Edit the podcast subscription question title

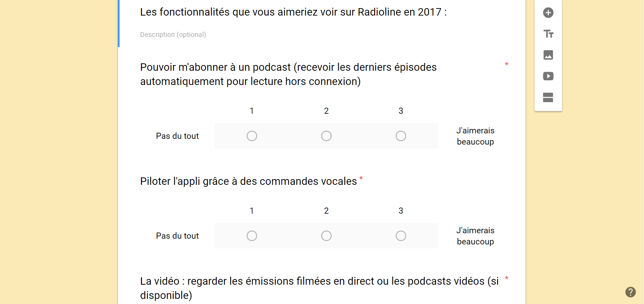click(x=288, y=74)
